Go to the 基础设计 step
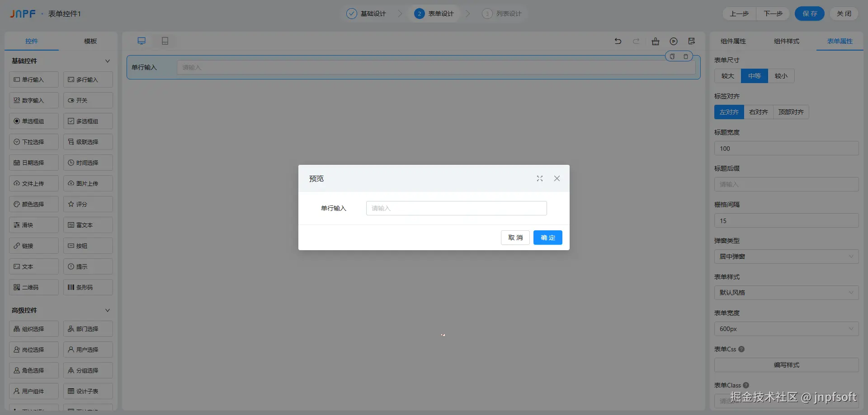 [366, 14]
